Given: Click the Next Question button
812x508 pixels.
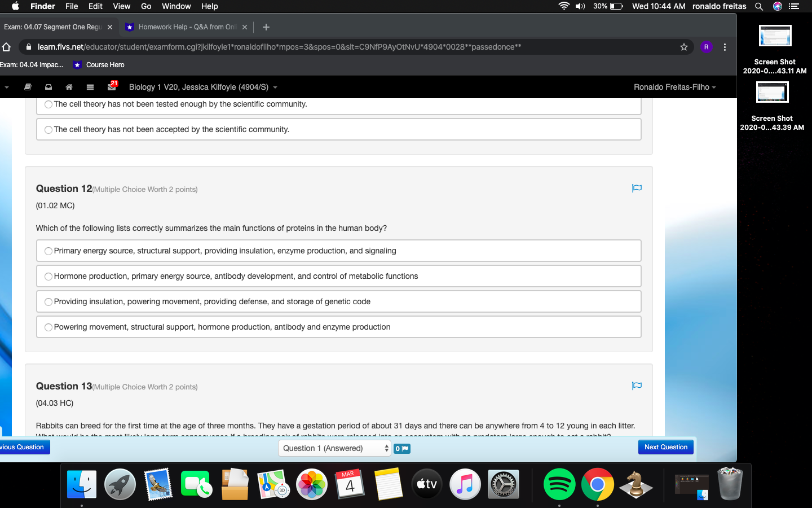Looking at the screenshot, I should 665,447.
